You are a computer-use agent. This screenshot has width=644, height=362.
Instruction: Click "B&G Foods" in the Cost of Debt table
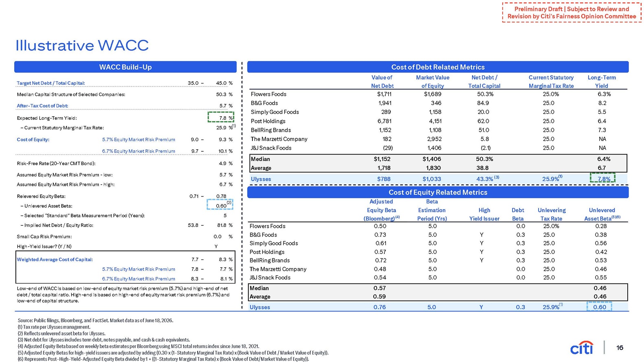coord(264,103)
